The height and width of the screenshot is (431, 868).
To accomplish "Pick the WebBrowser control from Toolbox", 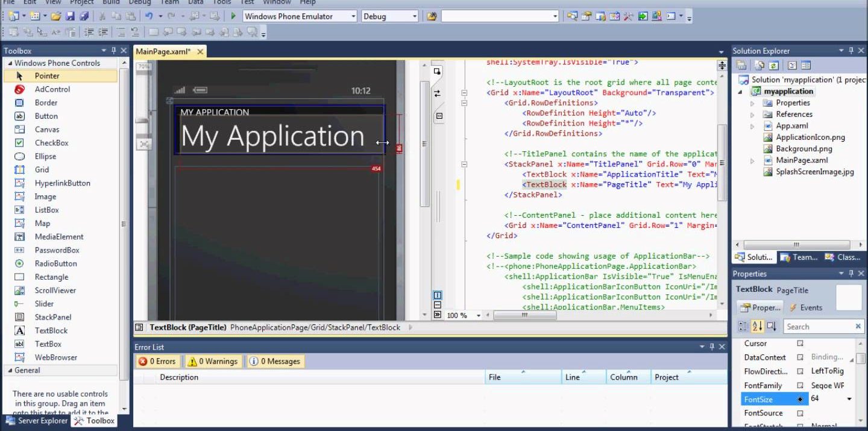I will click(55, 357).
